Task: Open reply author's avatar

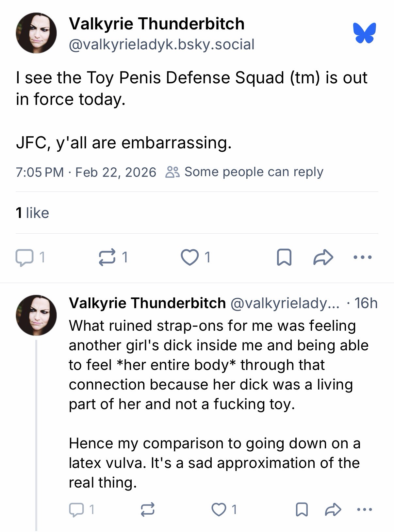Action: pyautogui.click(x=36, y=315)
